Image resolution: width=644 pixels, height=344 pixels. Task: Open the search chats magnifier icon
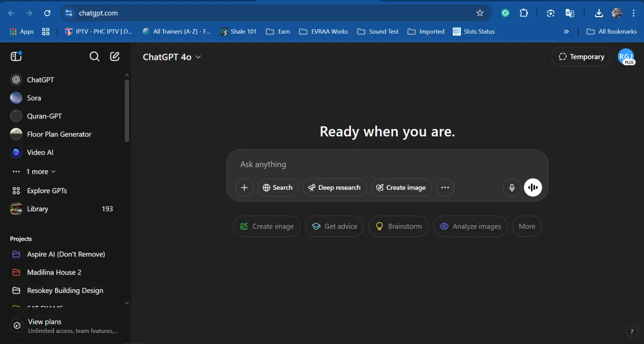coord(94,56)
